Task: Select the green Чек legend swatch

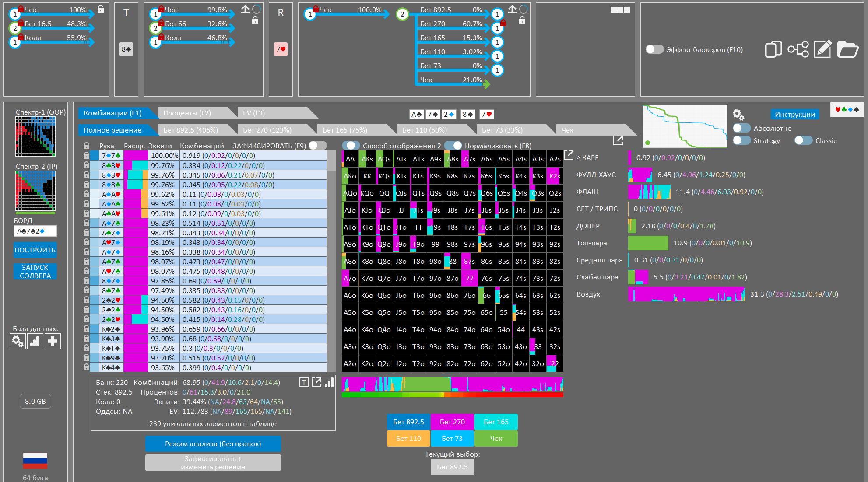Action: 496,438
